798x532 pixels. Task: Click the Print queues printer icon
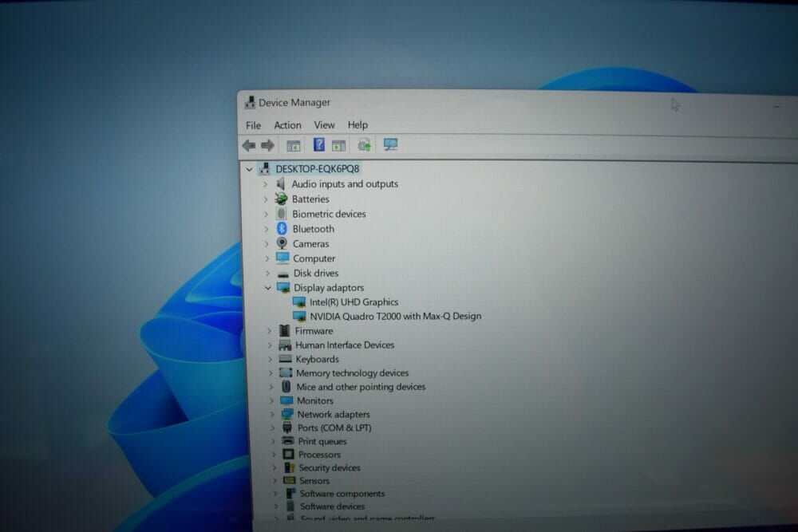pyautogui.click(x=288, y=441)
